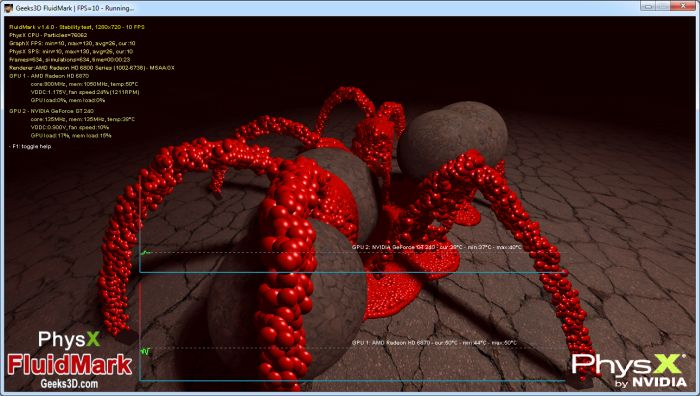Click the 'F1: toggle help' hint
The image size is (700, 396).
pos(30,146)
